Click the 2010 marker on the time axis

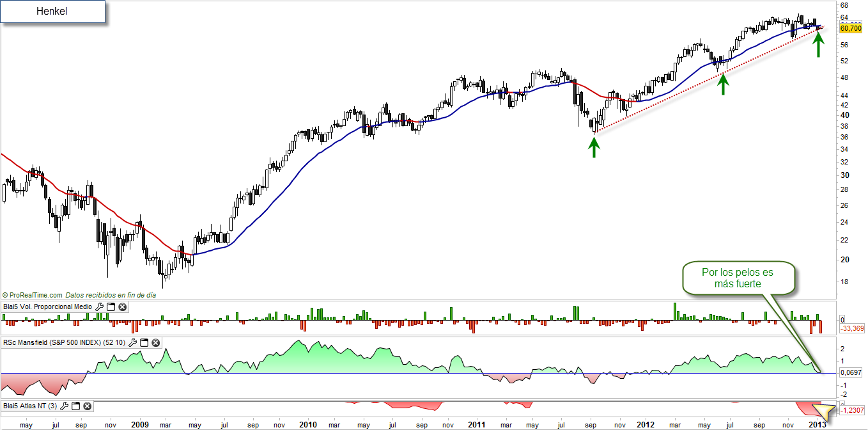pyautogui.click(x=308, y=424)
